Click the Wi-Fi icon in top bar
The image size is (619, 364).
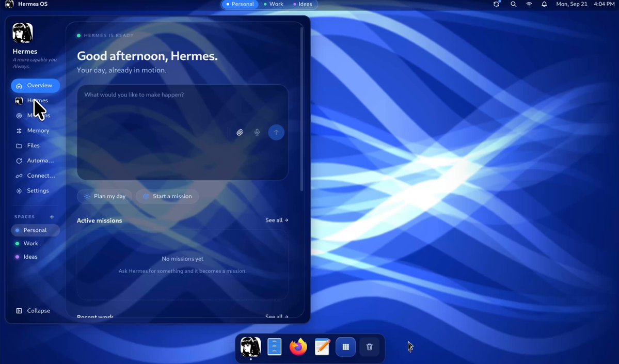[529, 4]
